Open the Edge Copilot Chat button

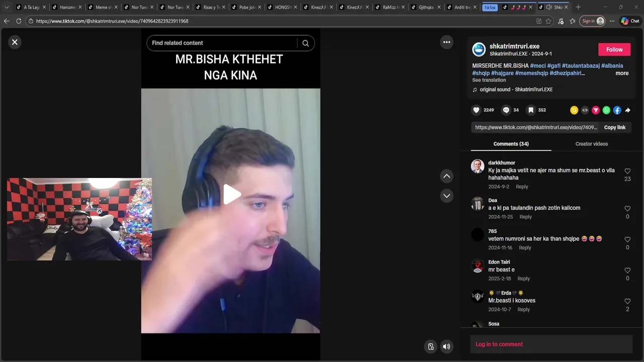[x=630, y=21]
